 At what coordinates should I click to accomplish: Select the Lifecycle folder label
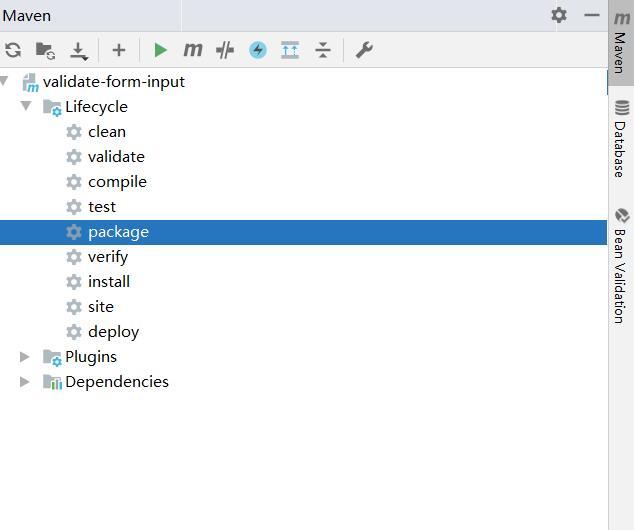(x=96, y=107)
